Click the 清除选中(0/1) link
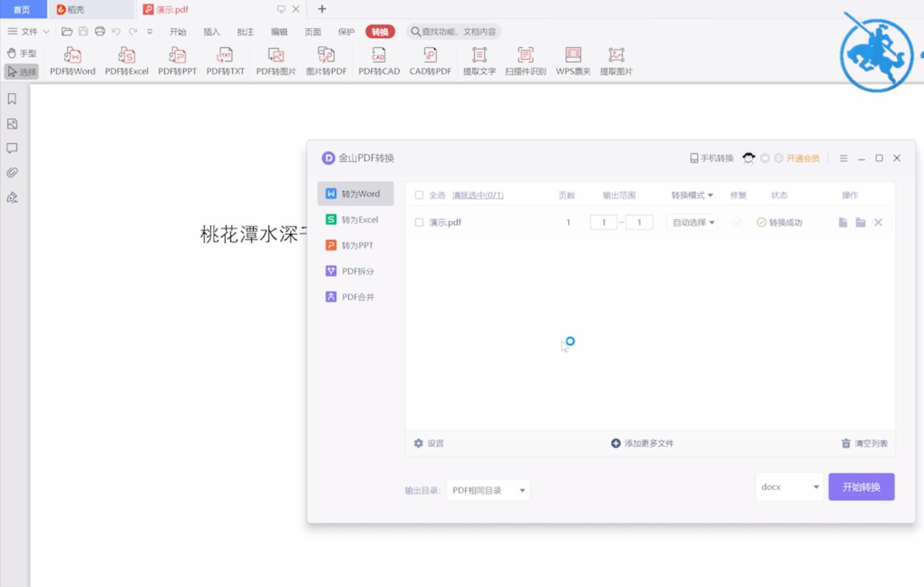924x587 pixels. [x=477, y=195]
